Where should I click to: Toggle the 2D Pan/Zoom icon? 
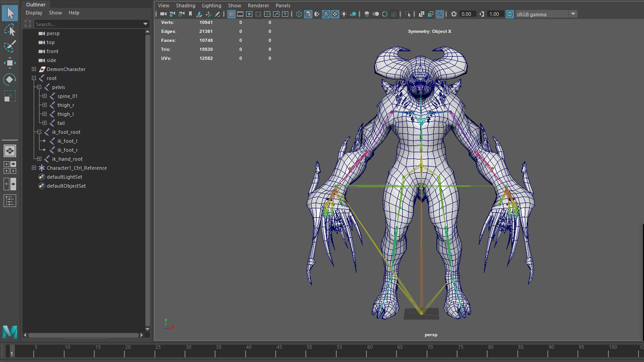point(208,14)
